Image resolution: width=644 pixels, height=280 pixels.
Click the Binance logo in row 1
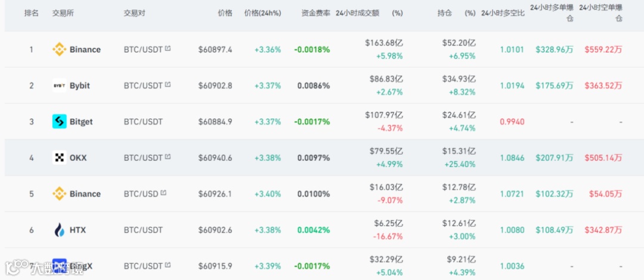click(x=59, y=50)
